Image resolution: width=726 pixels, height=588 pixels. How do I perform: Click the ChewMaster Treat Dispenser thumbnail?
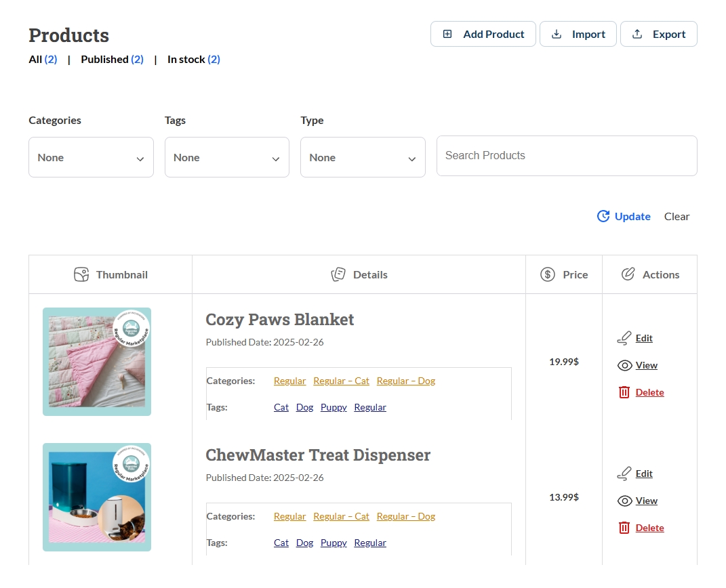97,497
